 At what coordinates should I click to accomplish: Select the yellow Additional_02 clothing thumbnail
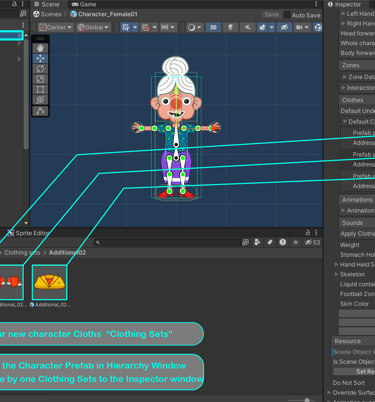pos(49,282)
